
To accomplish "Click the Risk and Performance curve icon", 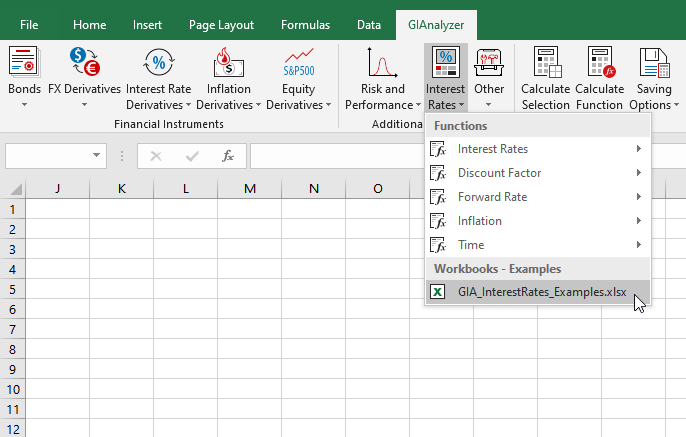I will pyautogui.click(x=382, y=62).
